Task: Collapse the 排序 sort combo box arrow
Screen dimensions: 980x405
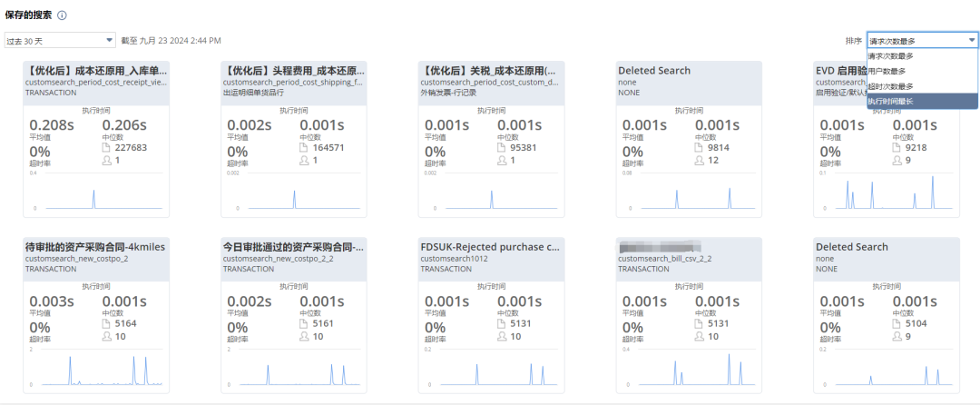Action: pyautogui.click(x=972, y=41)
